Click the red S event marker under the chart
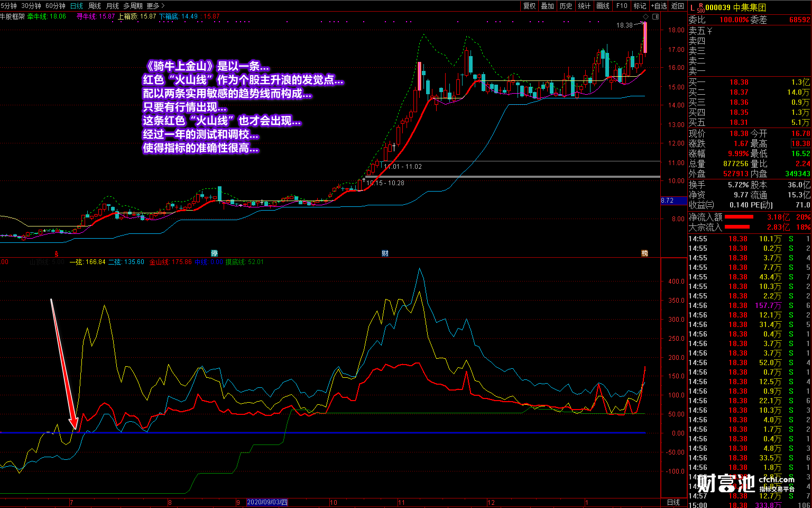This screenshot has height=508, width=812. pos(56,253)
